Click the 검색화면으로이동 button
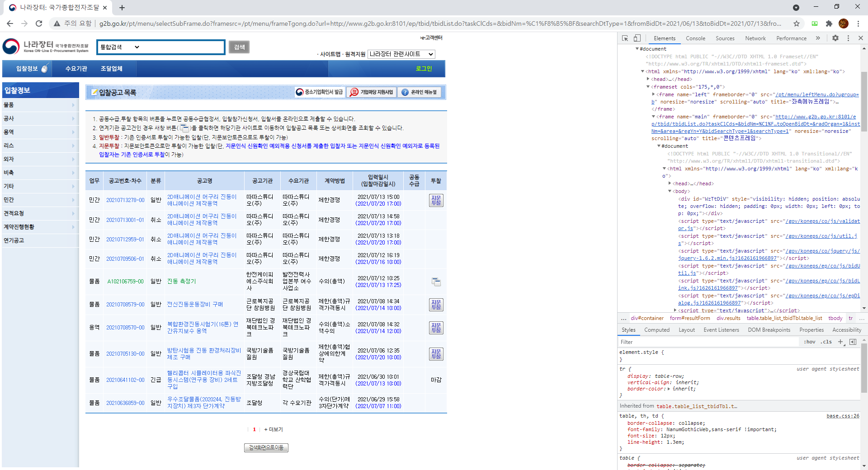Screen dimensions: 868x470 (266, 447)
